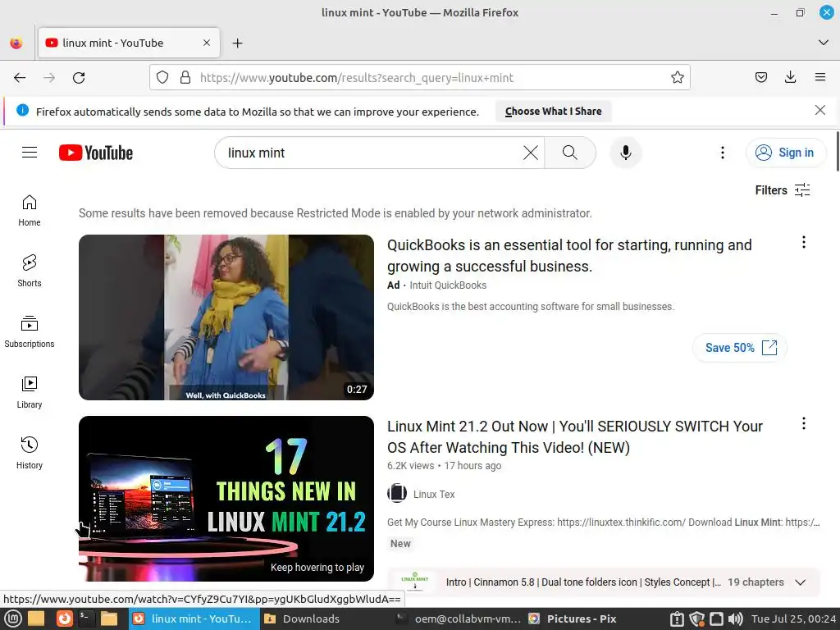The image size is (840, 630).
Task: Open Library in the sidebar
Action: (30, 393)
